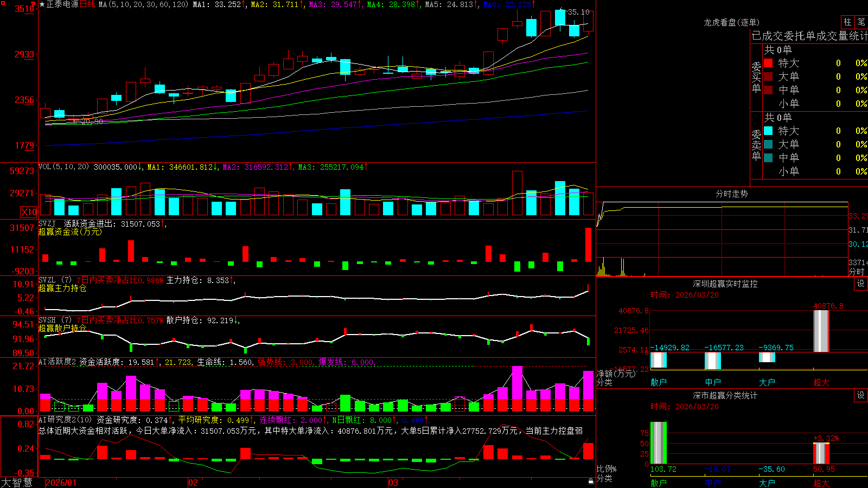The height and width of the screenshot is (488, 868).
Task: Click the AI研究度2(10) indicator name
Action: tap(65, 420)
